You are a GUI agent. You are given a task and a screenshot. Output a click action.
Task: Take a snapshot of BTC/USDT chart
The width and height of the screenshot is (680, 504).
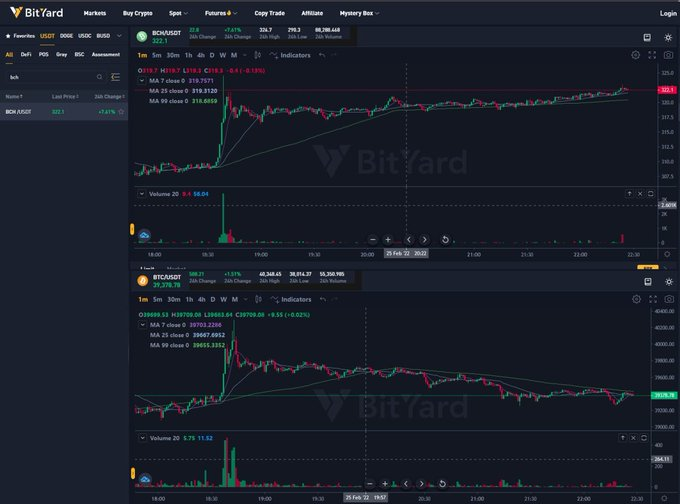669,299
